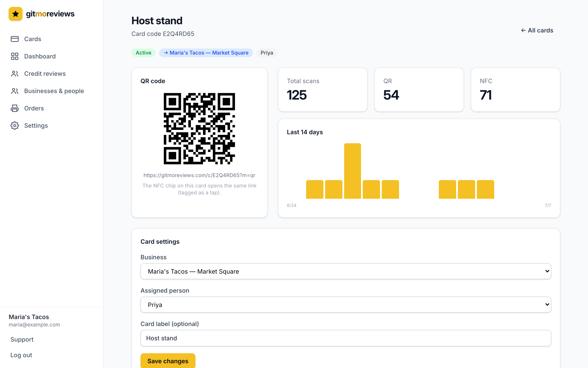
Task: Click the Credit reviews people icon
Action: [14, 74]
